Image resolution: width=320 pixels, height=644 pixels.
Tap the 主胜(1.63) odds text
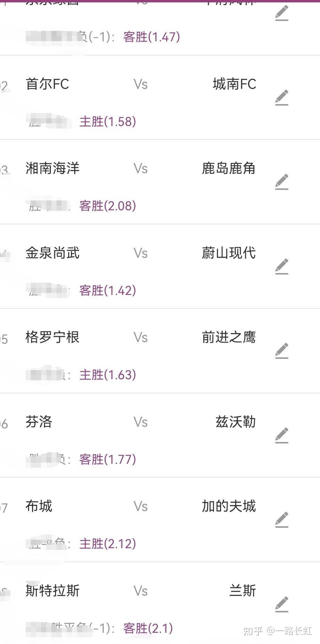coord(107,375)
